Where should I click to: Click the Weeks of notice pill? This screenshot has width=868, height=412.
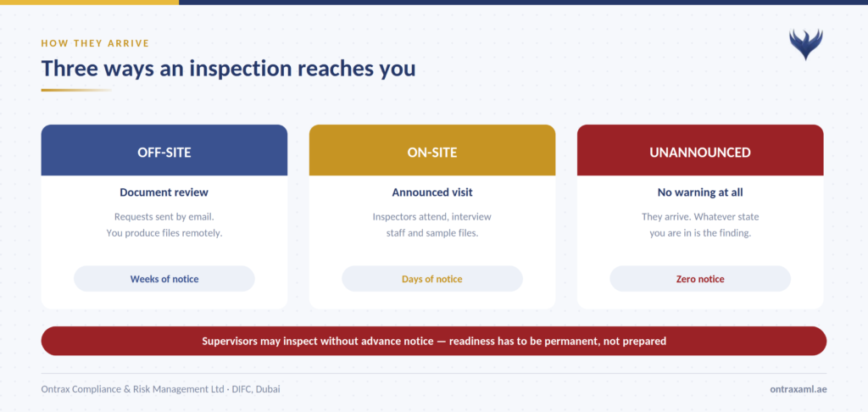(x=164, y=279)
